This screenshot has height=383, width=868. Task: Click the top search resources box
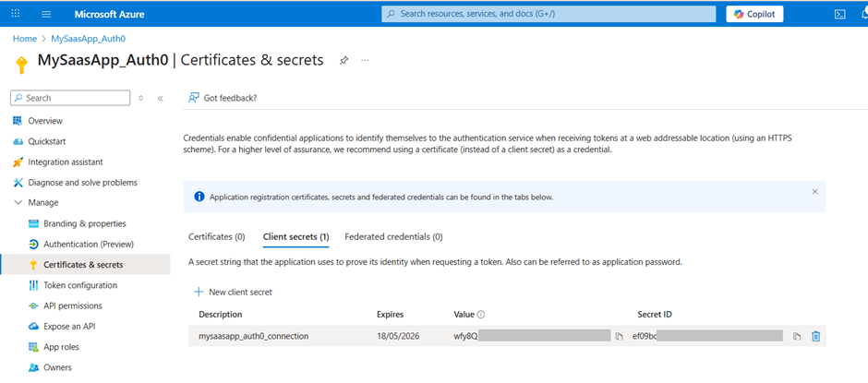tap(549, 14)
